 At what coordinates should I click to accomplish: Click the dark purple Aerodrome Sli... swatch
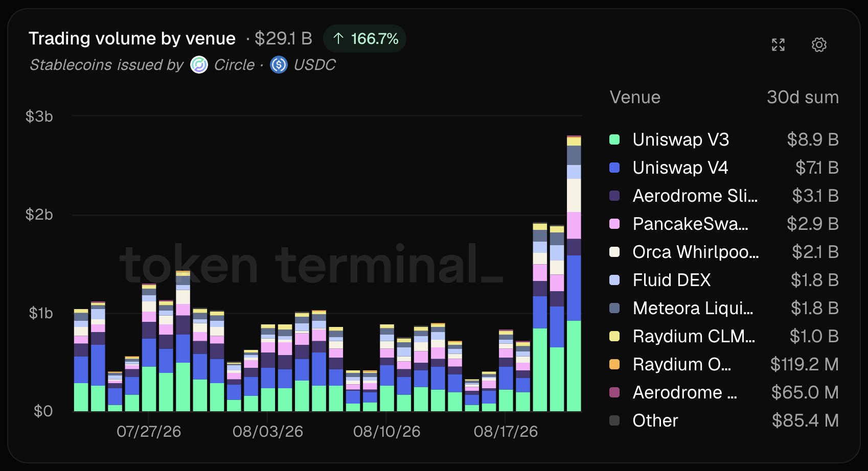(x=614, y=196)
